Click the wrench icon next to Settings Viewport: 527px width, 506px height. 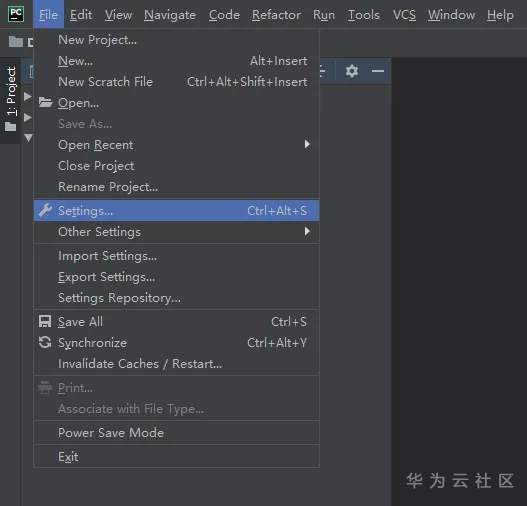45,210
